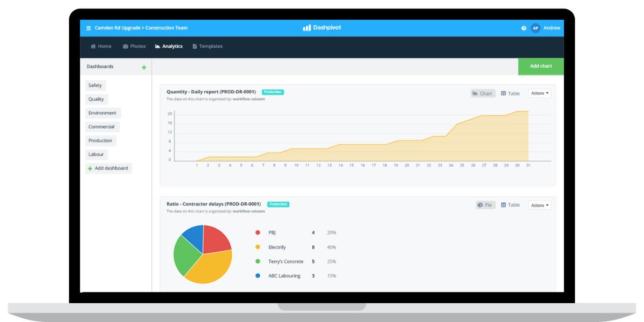Open the help question mark icon
644x322 pixels.
pos(524,28)
